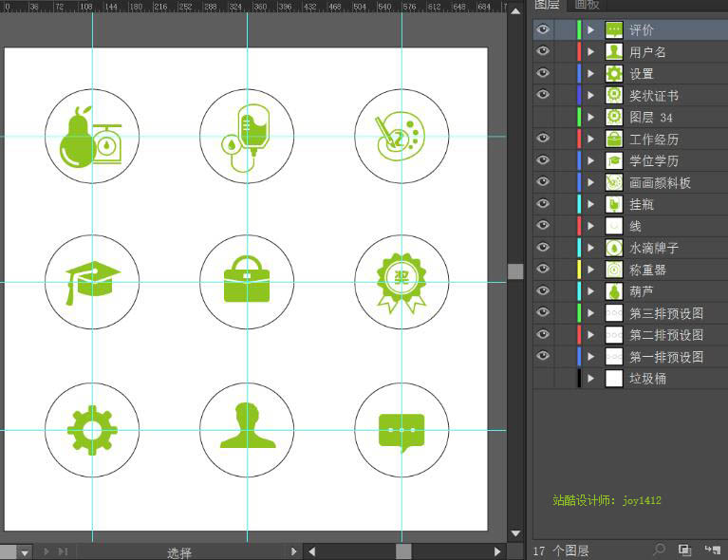The height and width of the screenshot is (560, 728).
Task: Click horizontal scrollbar left arrow
Action: 312,551
